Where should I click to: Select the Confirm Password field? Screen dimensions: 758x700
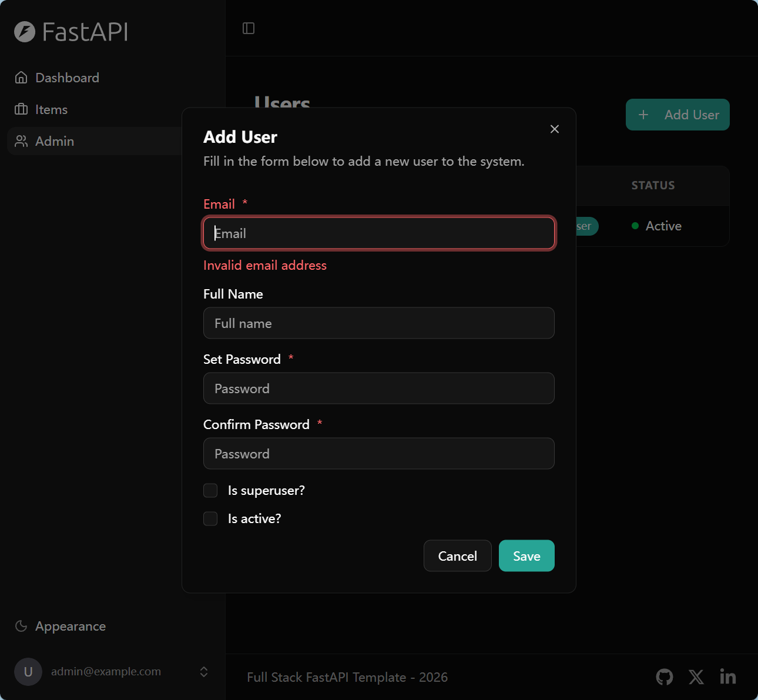pyautogui.click(x=379, y=454)
